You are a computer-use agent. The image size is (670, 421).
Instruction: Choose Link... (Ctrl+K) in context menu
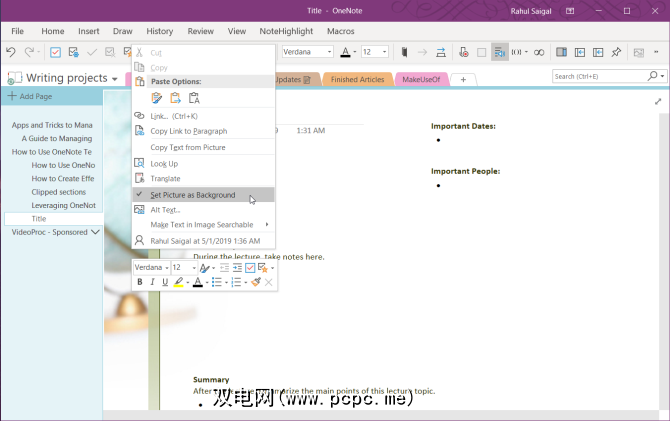pos(203,116)
